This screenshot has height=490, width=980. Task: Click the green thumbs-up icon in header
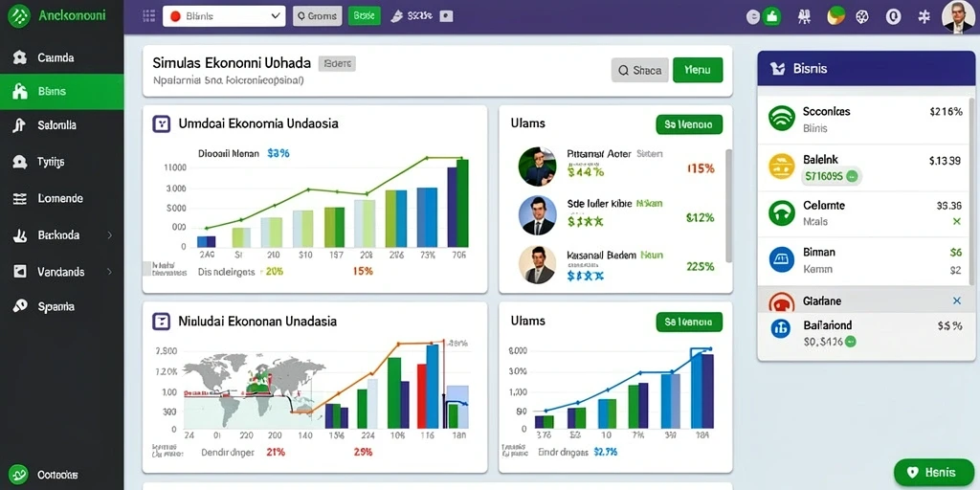click(x=772, y=17)
